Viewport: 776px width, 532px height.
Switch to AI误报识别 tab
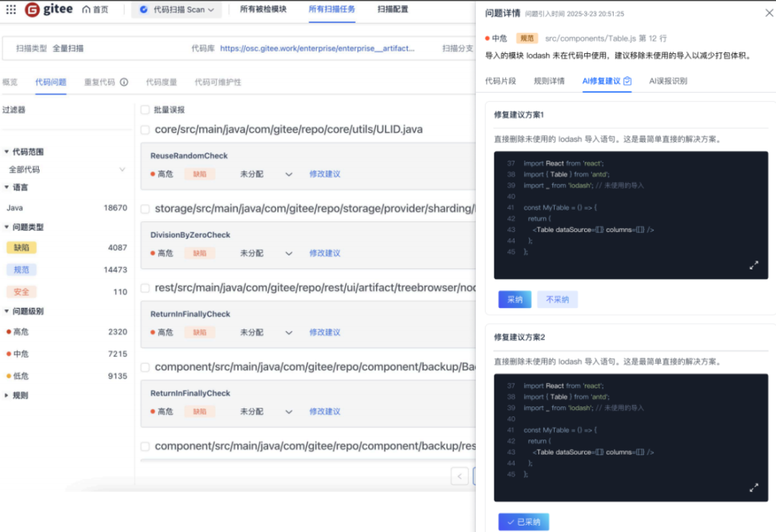668,81
